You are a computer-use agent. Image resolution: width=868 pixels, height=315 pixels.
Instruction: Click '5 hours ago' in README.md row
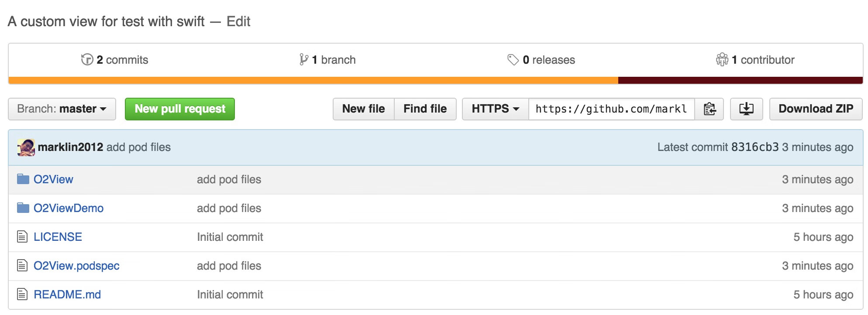(x=823, y=294)
